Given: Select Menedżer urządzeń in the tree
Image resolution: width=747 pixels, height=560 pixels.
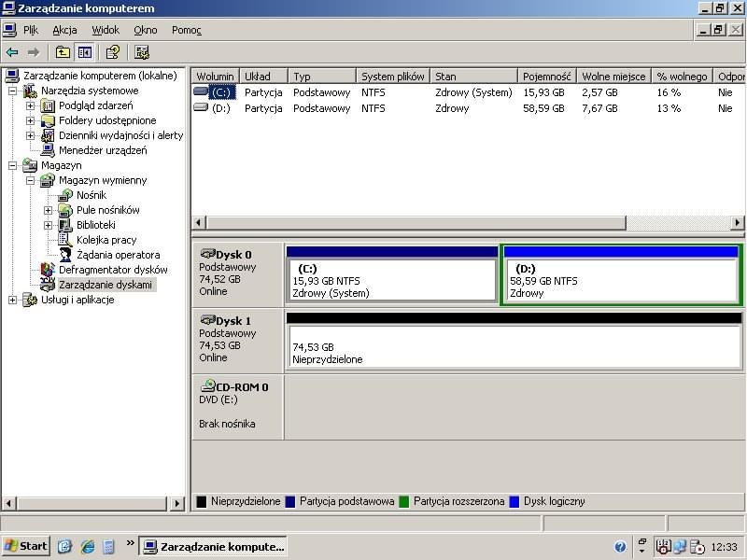Looking at the screenshot, I should 102,150.
